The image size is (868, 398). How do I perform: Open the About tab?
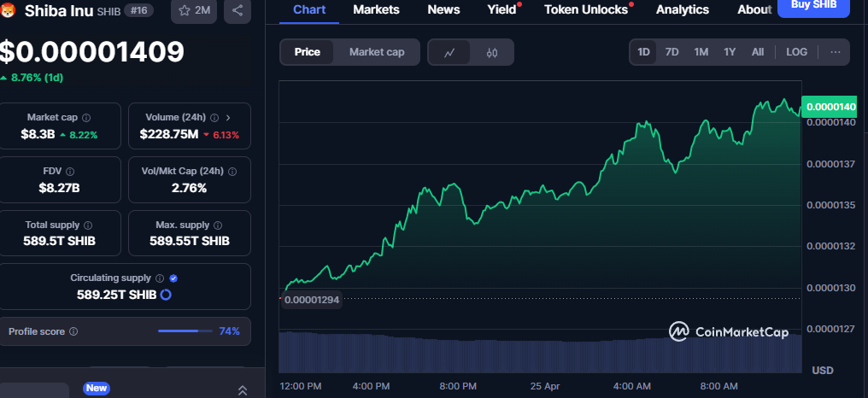click(x=754, y=9)
